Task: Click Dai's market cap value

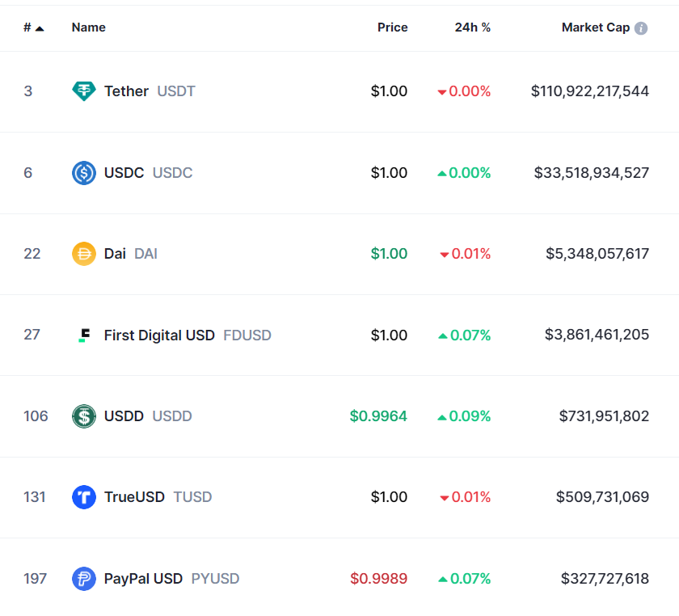Action: 597,254
